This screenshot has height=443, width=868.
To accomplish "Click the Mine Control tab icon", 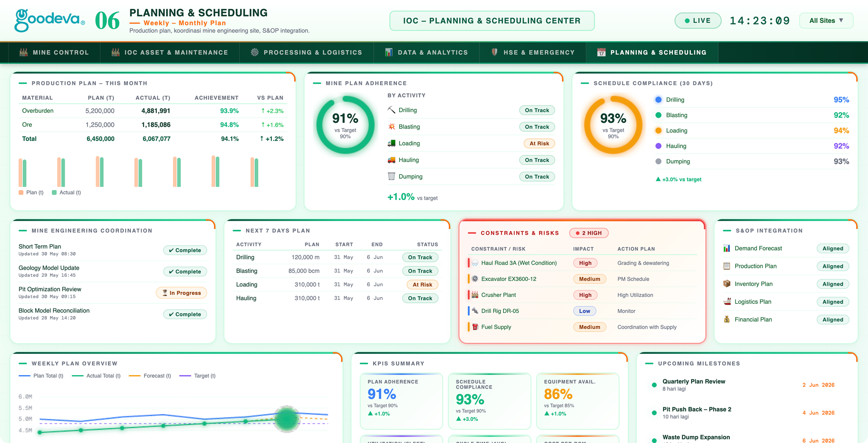I will pos(23,52).
